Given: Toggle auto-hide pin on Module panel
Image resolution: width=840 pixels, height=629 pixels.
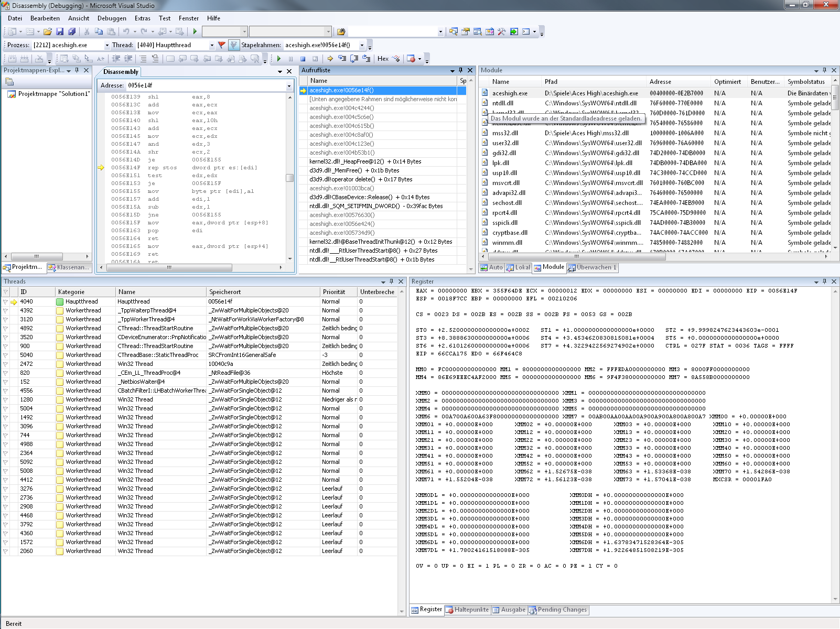Looking at the screenshot, I should 825,70.
